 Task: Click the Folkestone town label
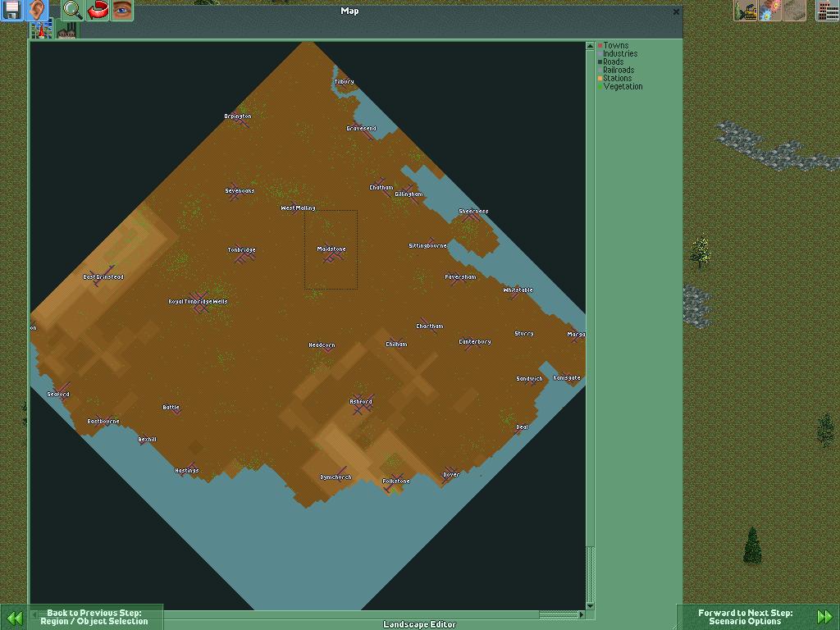pyautogui.click(x=396, y=481)
